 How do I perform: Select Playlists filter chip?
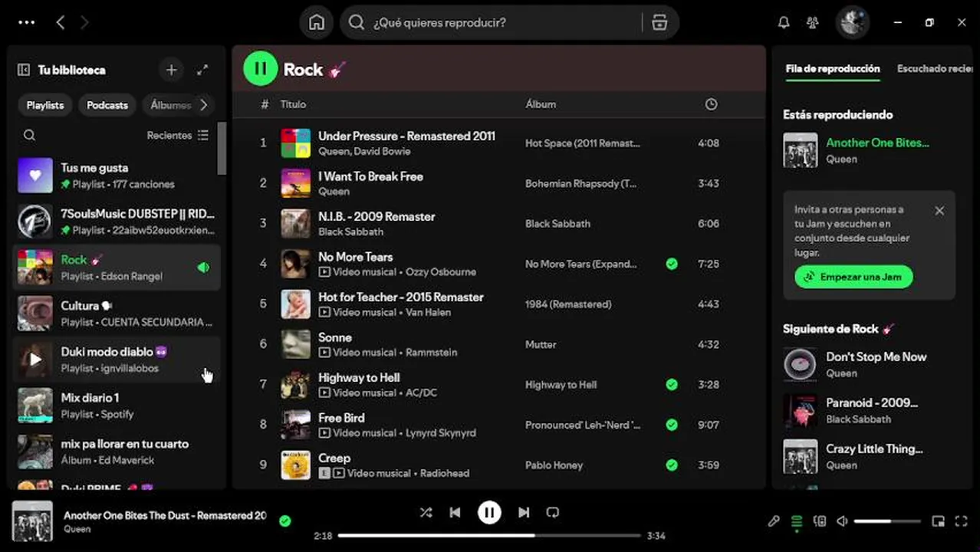pos(45,105)
